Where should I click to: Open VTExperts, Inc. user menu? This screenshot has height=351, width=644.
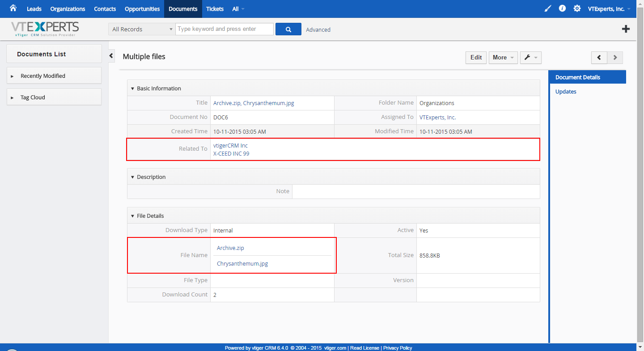[609, 9]
